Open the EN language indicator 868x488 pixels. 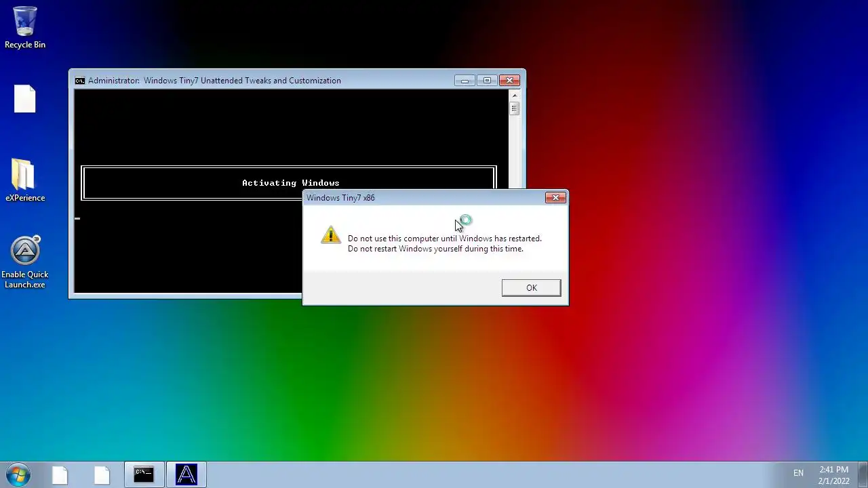(798, 473)
